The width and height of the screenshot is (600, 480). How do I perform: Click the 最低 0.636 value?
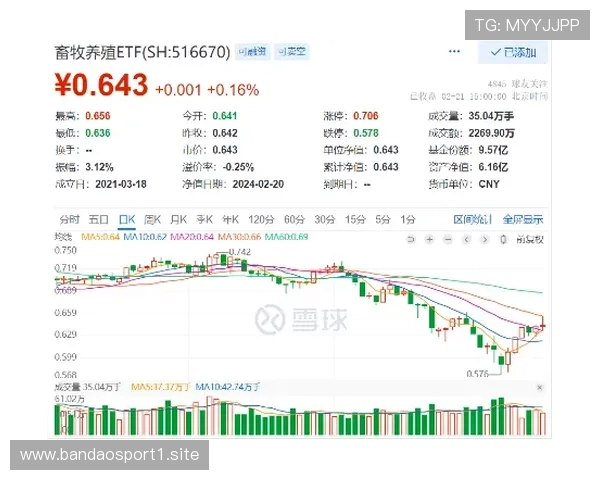click(x=98, y=133)
